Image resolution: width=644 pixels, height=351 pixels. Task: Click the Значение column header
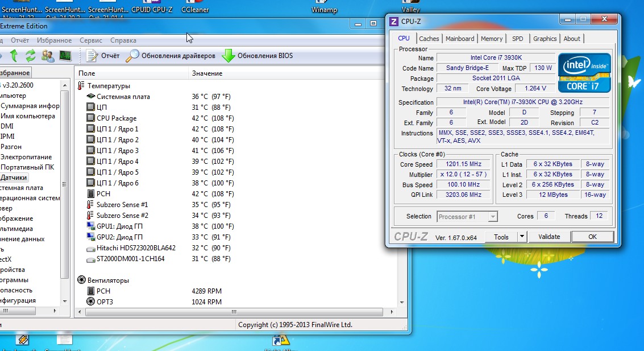[x=207, y=73]
